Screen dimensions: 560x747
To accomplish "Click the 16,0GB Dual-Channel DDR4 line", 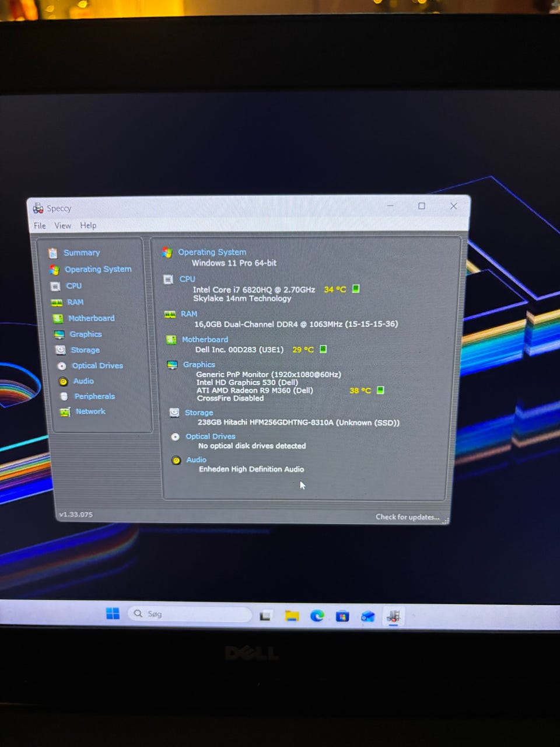I will 296,324.
